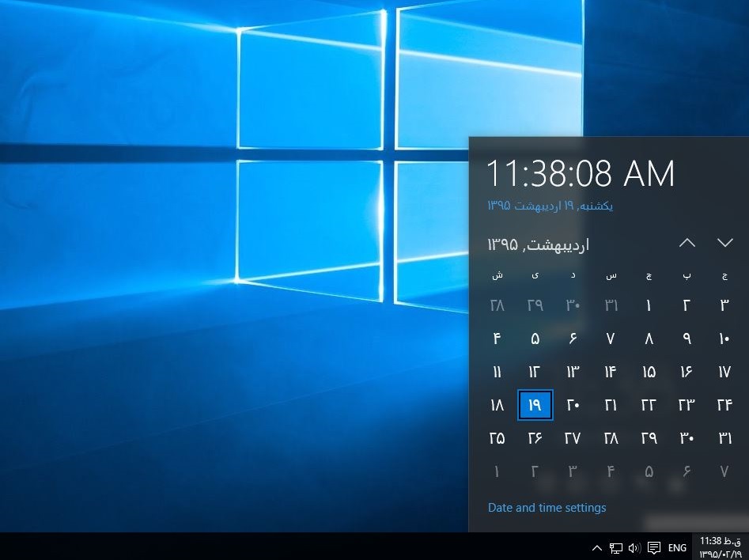Go to previous month with up arrow
The image size is (749, 560).
coord(687,243)
